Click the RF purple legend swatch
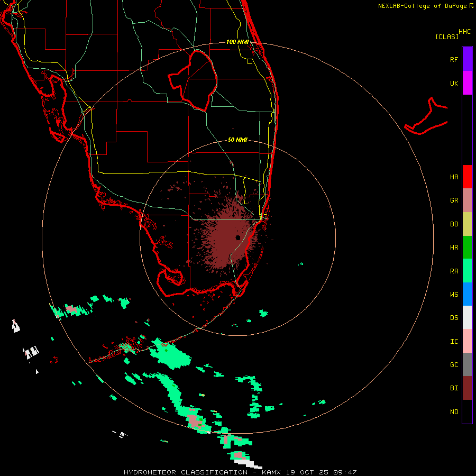Viewport: 476px width, 476px height. pyautogui.click(x=467, y=59)
